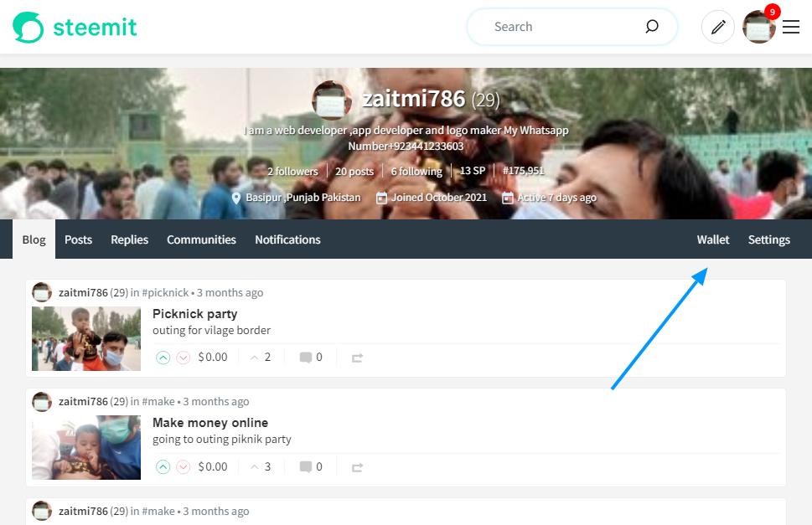
Task: Expand votes list showing 3 votes
Action: (x=261, y=466)
